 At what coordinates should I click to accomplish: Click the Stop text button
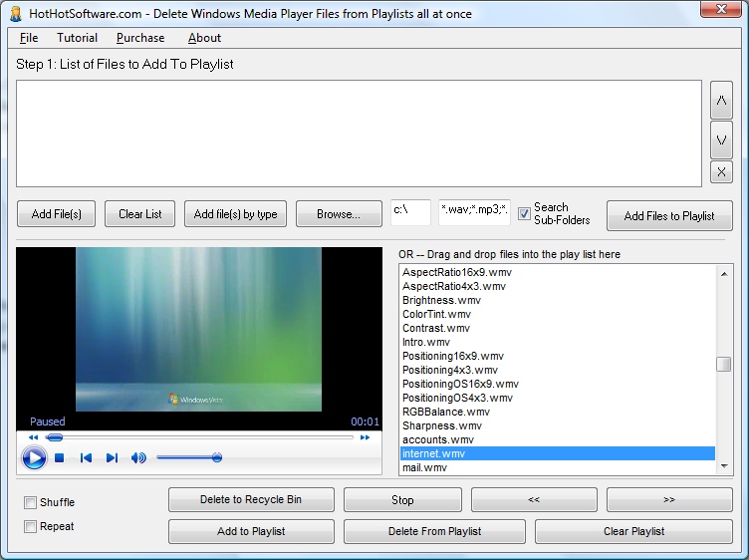(402, 499)
